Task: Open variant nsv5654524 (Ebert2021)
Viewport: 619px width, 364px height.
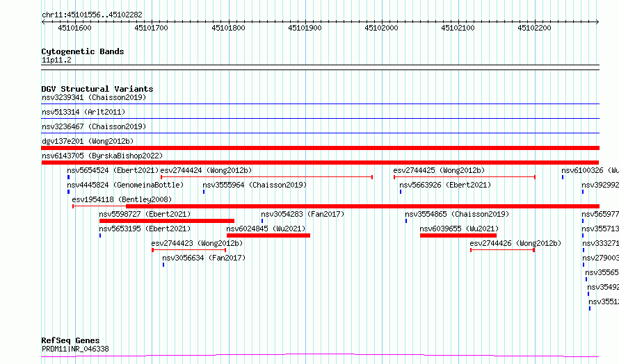Action: (113, 170)
